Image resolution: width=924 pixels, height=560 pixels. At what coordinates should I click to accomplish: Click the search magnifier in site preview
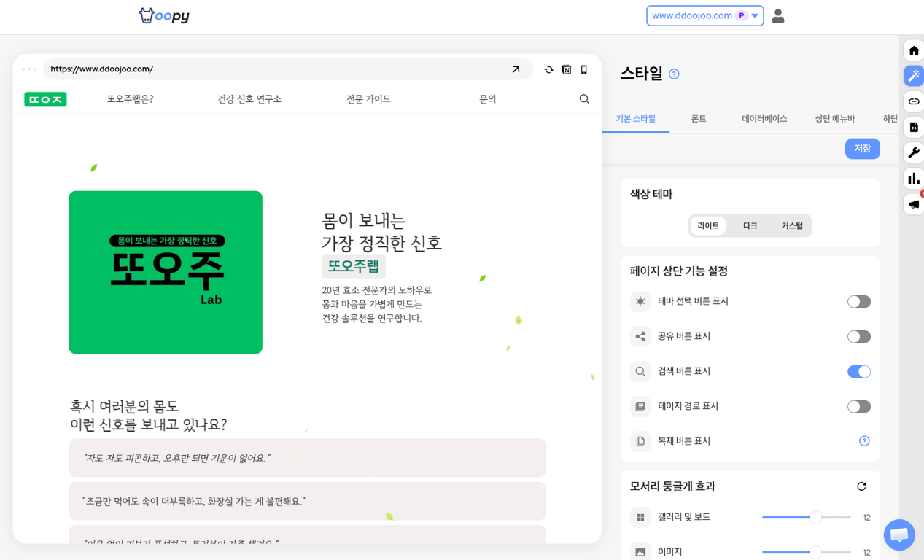point(584,99)
